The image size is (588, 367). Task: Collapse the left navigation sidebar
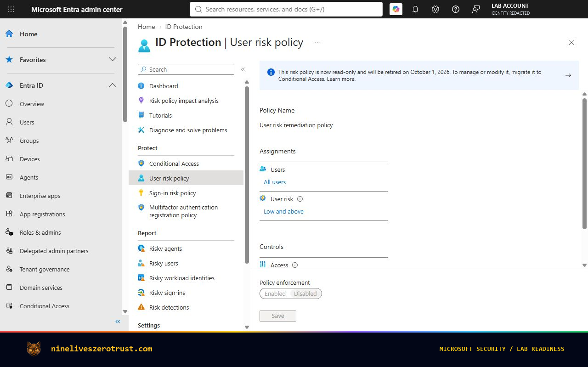click(x=118, y=322)
